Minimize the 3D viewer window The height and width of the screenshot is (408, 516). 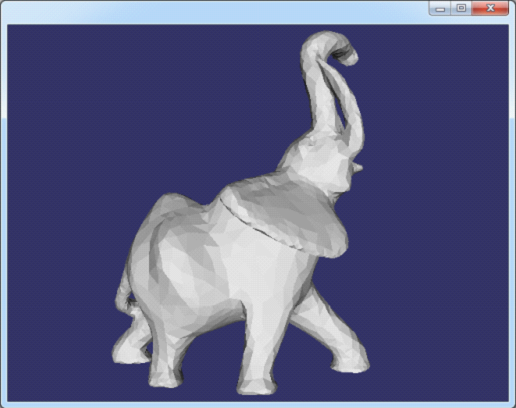coord(440,8)
